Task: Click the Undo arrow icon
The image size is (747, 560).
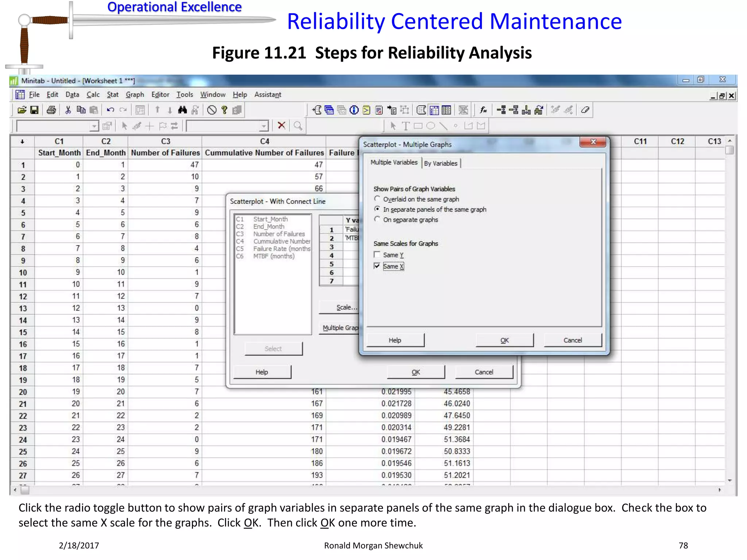Action: pos(111,110)
